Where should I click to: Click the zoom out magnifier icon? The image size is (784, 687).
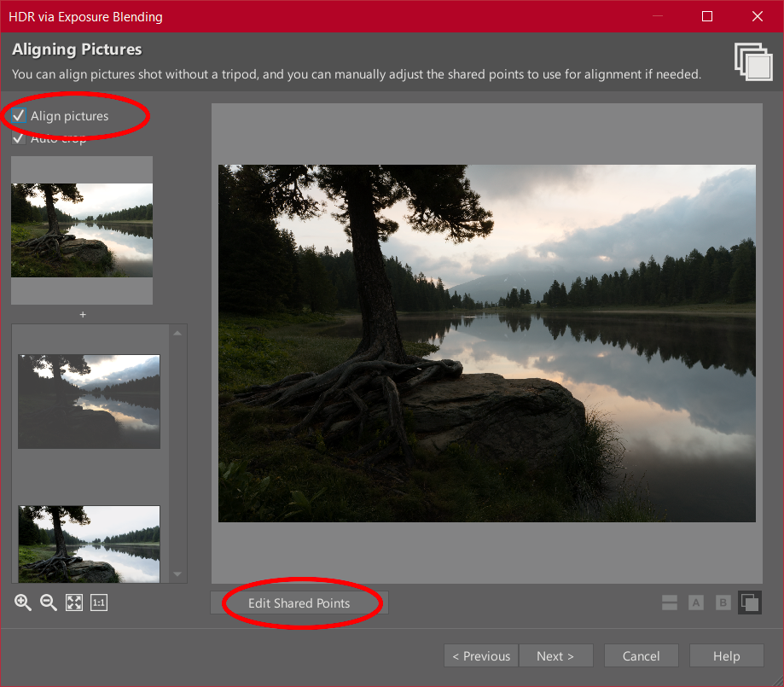(49, 603)
